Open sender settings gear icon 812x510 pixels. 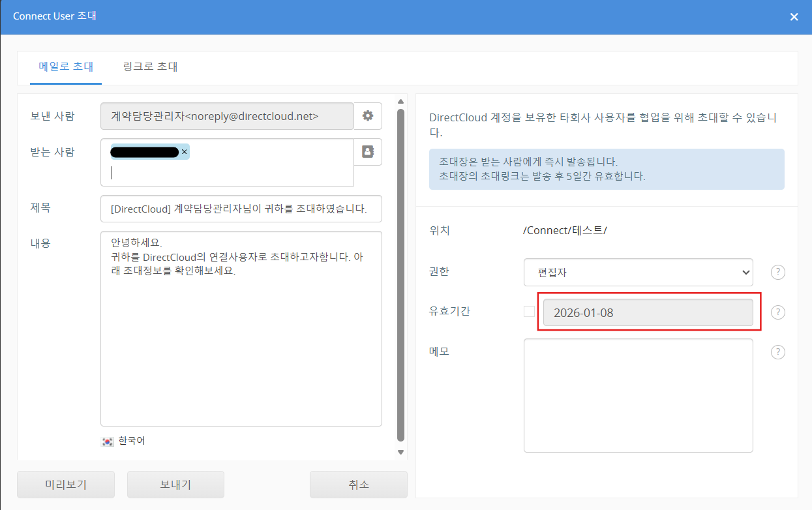[368, 116]
